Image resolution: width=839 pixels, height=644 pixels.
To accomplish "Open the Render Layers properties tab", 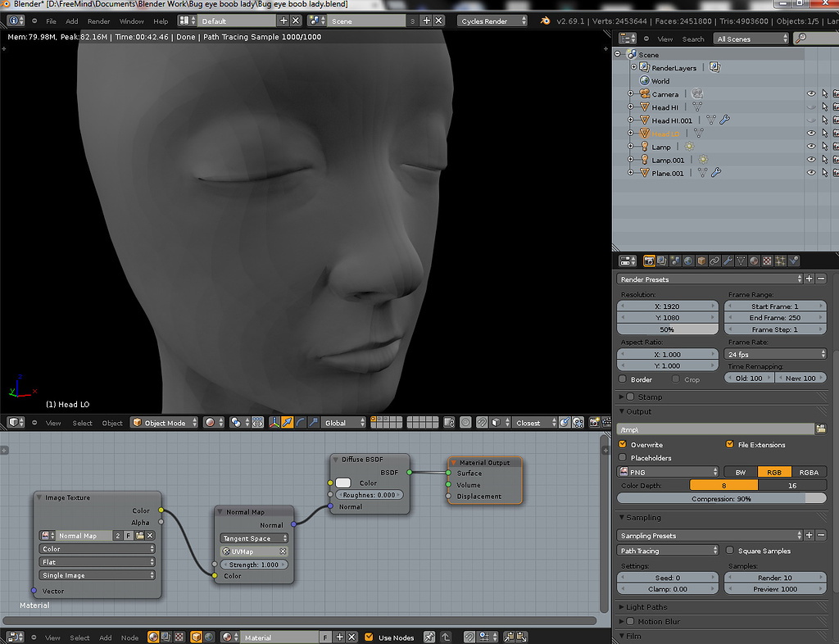I will 662,261.
